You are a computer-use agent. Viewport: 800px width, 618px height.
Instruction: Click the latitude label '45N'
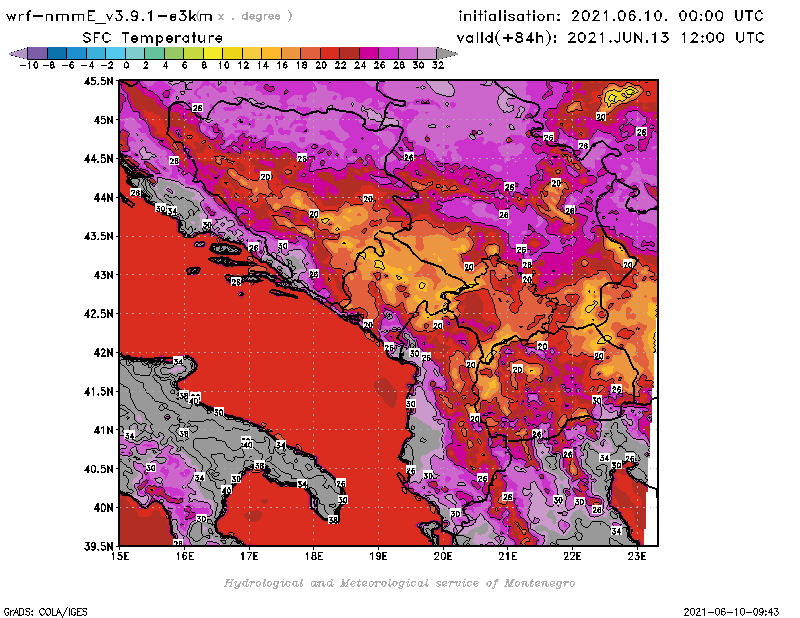pos(103,120)
